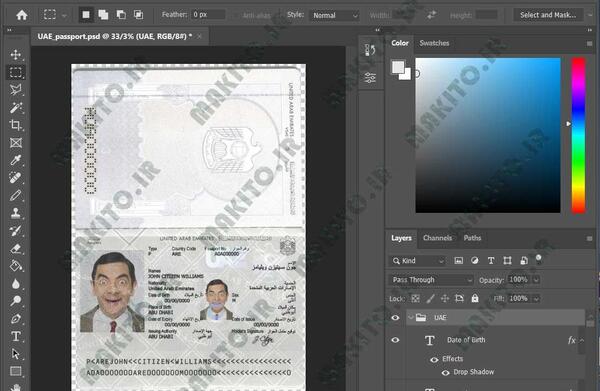
Task: Select the Eraser tool
Action: [x=16, y=248]
